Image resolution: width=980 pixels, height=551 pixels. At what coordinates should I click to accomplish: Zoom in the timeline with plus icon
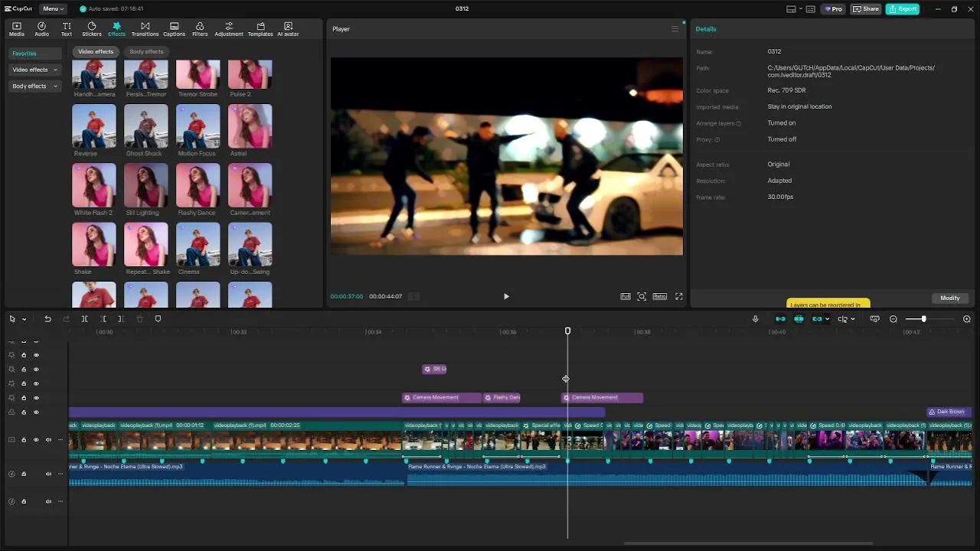pos(967,319)
